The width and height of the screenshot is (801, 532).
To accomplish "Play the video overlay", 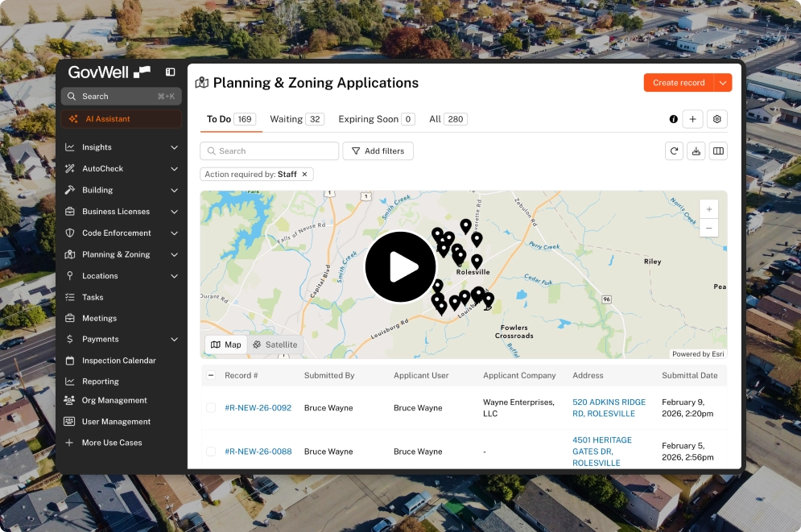I will [400, 266].
